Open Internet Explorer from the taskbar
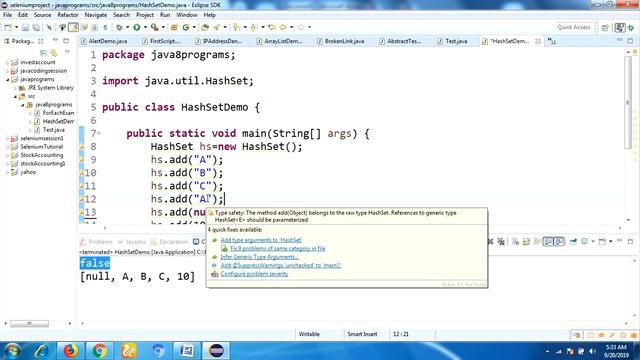The image size is (640, 360). click(41, 351)
